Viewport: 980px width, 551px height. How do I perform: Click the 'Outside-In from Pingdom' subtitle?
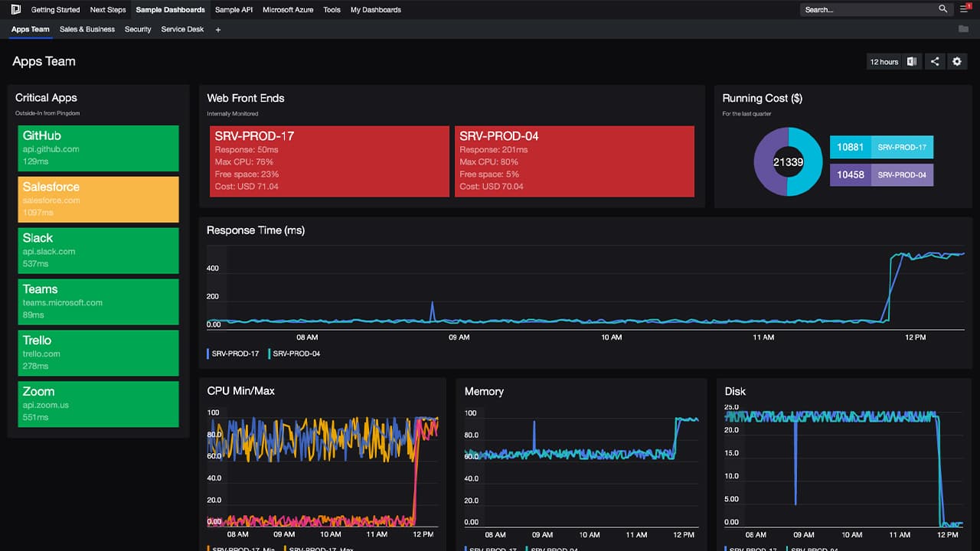pyautogui.click(x=47, y=113)
